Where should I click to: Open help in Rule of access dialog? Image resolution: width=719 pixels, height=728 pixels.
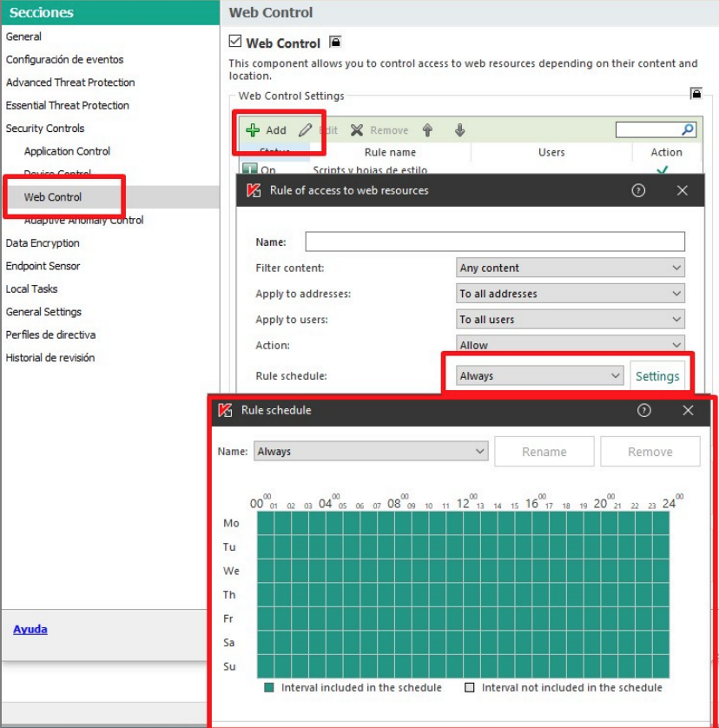pos(638,190)
